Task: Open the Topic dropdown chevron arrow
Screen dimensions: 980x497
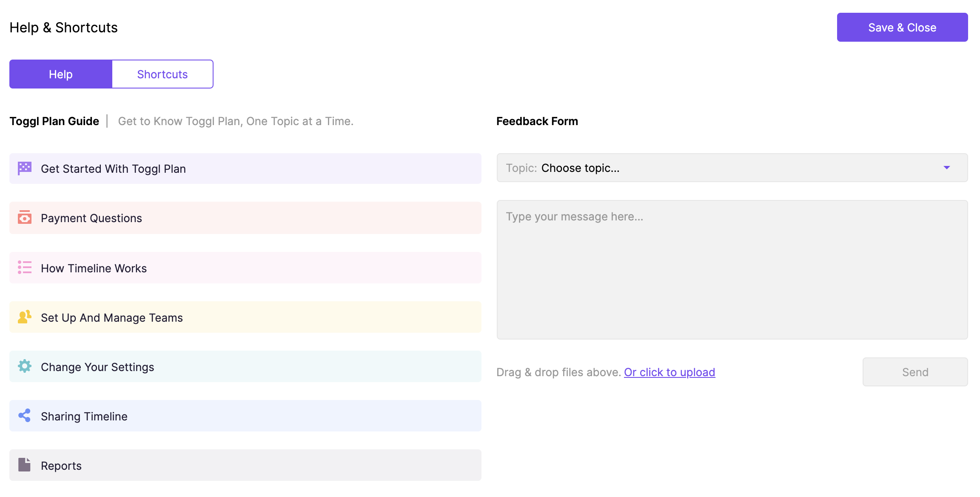Action: click(946, 168)
